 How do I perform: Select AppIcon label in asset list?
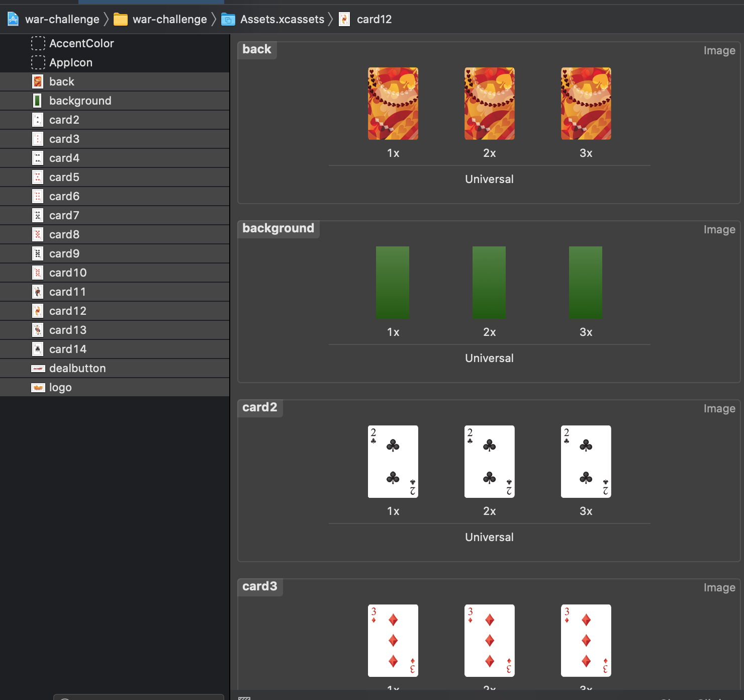(x=71, y=62)
